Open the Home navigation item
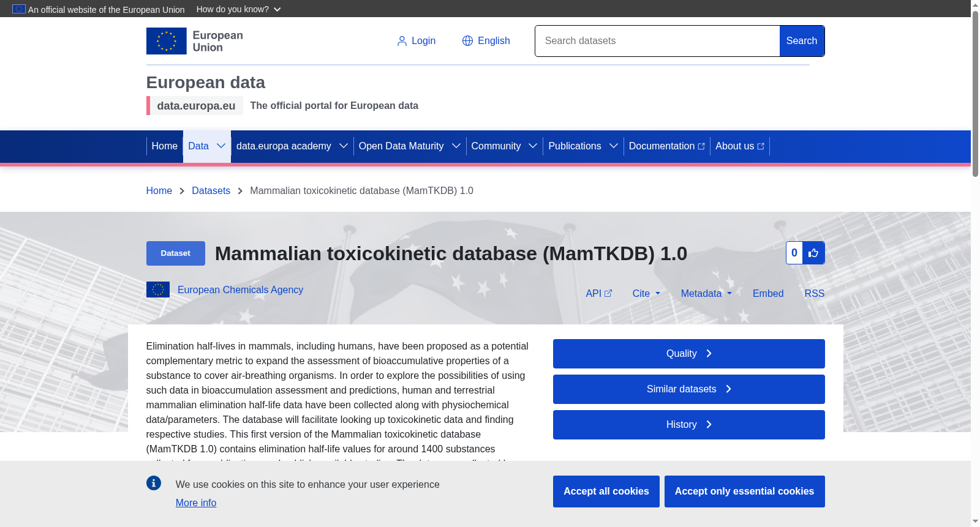Screen dimensions: 980x527 165,146
